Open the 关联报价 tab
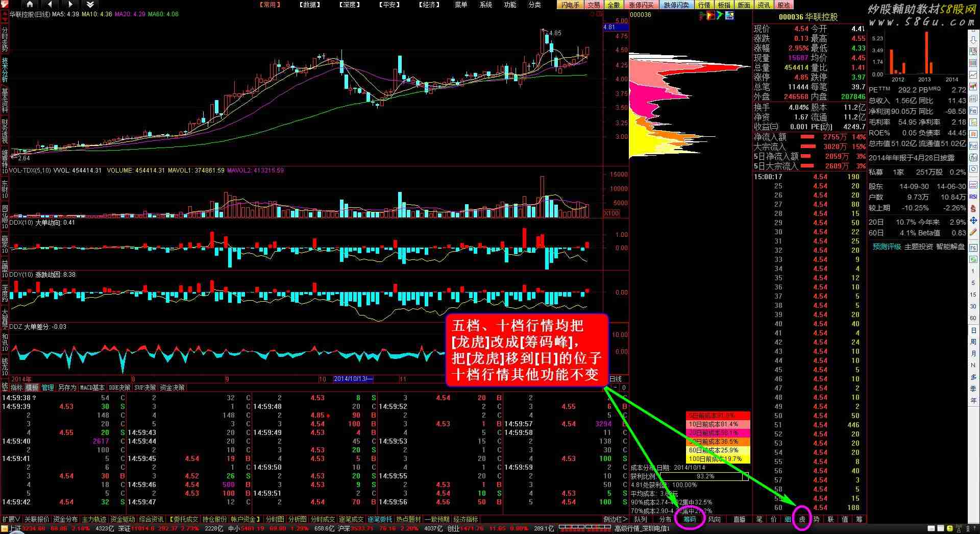 (37, 519)
